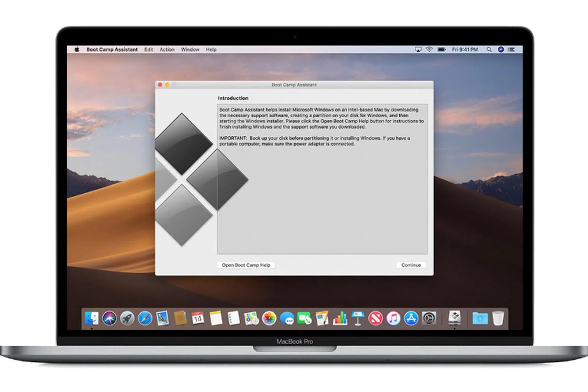
Task: Open the Spotlight search icon
Action: [x=489, y=49]
